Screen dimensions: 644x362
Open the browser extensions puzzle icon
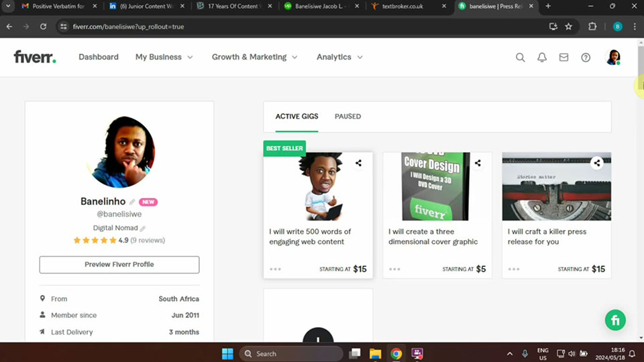click(x=592, y=27)
